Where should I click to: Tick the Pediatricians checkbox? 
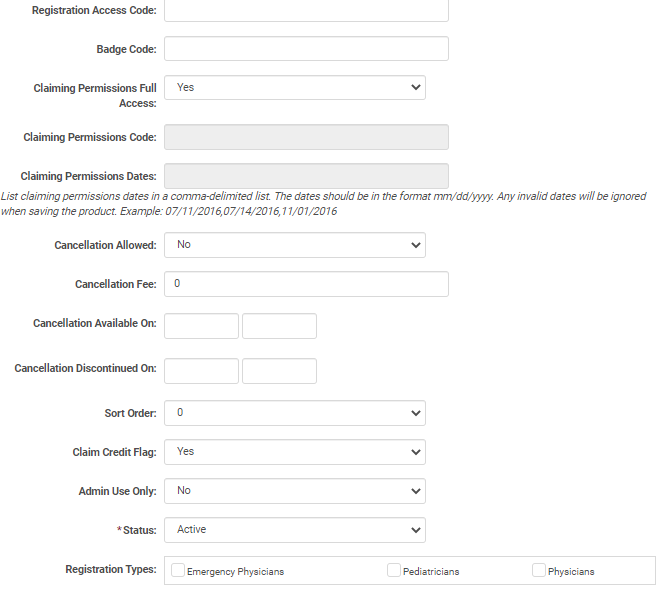394,571
